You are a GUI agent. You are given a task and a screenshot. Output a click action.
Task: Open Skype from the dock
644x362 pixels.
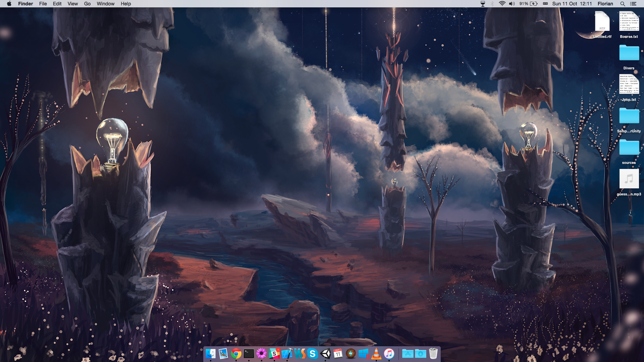click(313, 354)
